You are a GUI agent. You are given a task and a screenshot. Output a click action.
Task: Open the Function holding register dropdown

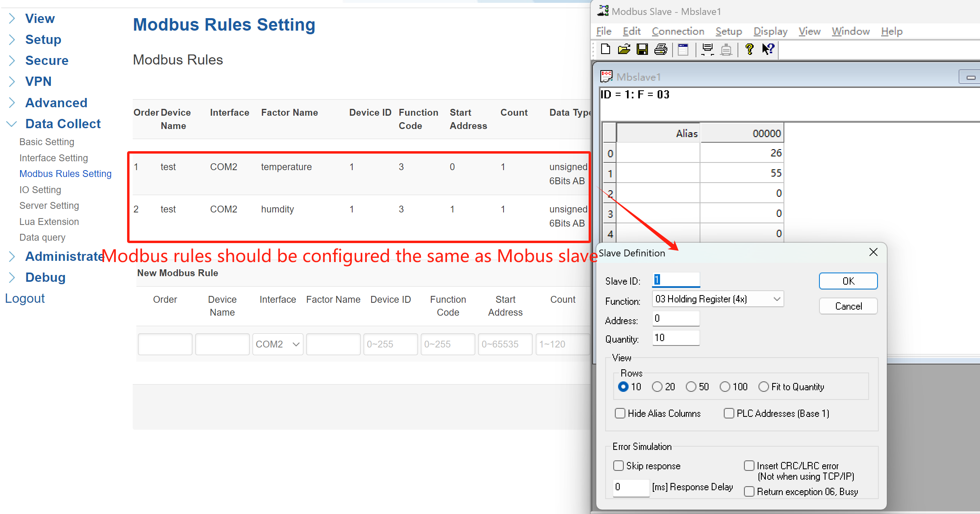click(x=718, y=299)
